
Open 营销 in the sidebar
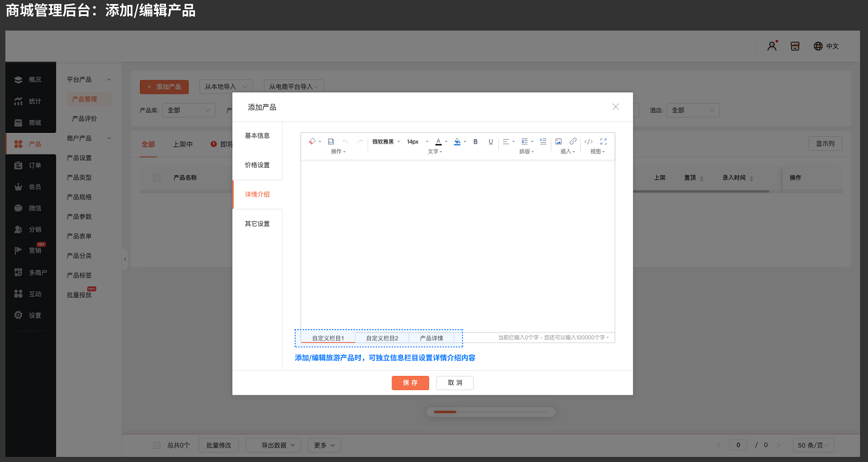31,251
